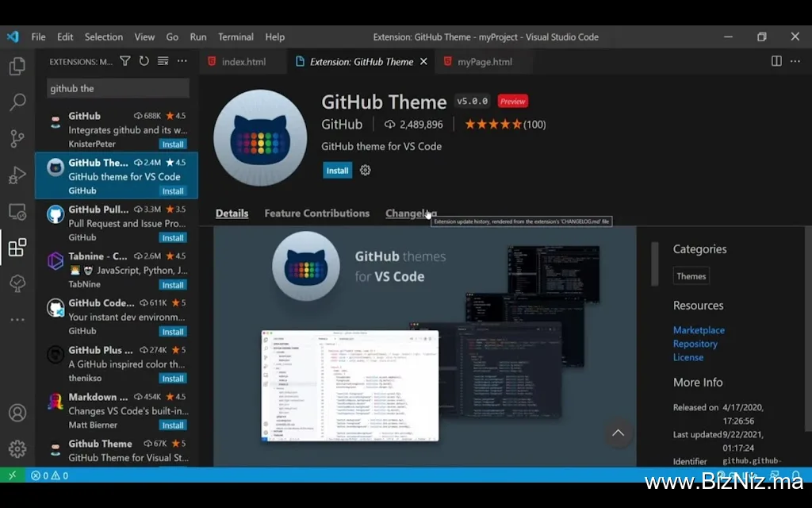The image size is (812, 508).
Task: Select the Details tab
Action: point(232,213)
